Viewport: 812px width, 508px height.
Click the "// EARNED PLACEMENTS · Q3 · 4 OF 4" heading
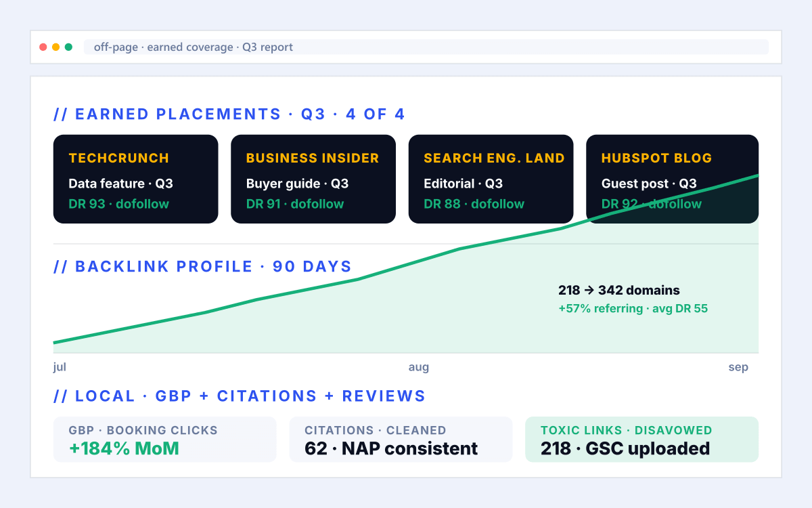229,114
